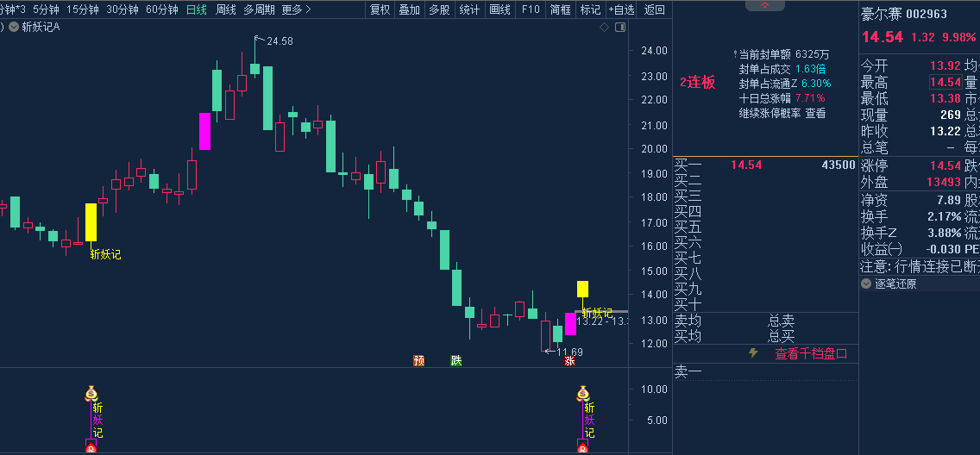
Task: Click the earlier yellow 斩妖记 candlestick
Action: (x=91, y=222)
